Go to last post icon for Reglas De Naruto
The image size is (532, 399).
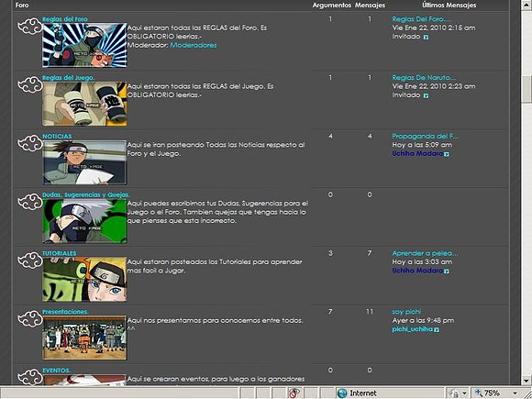pyautogui.click(x=426, y=95)
